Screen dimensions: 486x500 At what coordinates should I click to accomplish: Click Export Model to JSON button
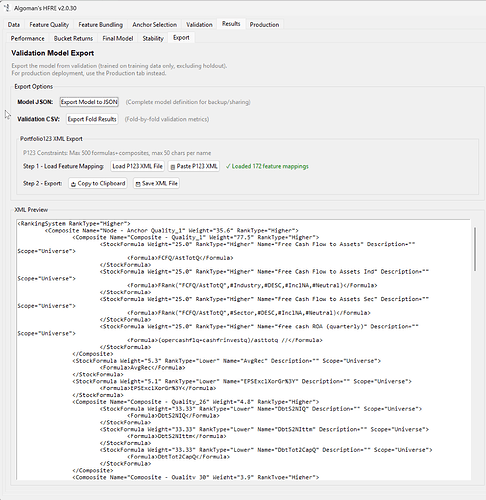[x=89, y=102]
